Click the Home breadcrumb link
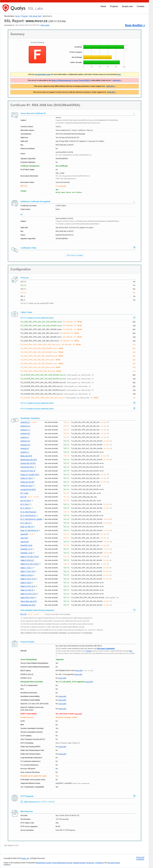This screenshot has height=868, width=153. [x=17, y=16]
